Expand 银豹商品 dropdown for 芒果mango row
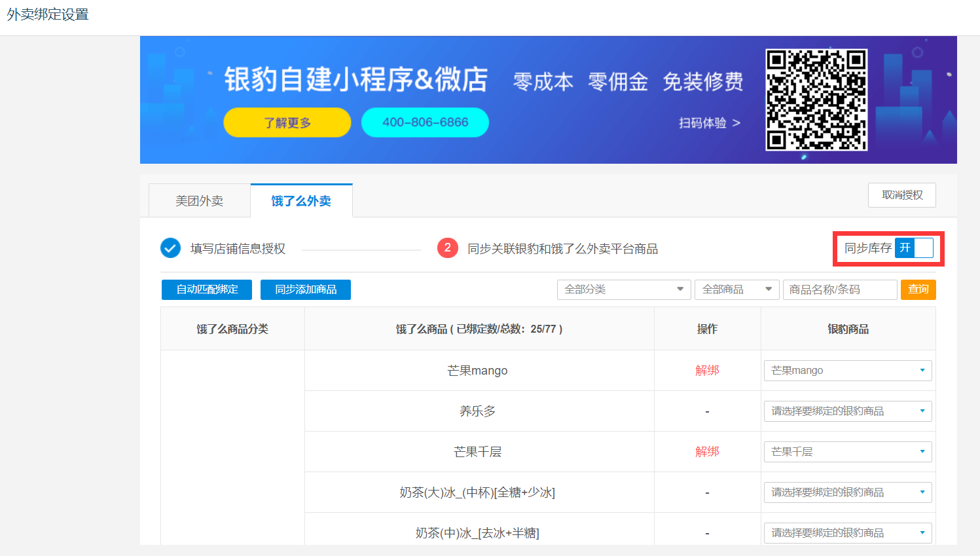 [847, 371]
